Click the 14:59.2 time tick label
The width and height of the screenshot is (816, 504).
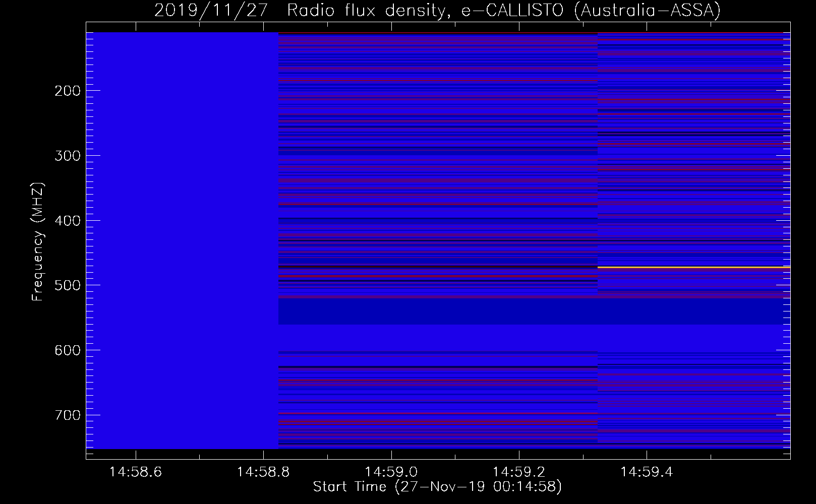click(x=518, y=472)
